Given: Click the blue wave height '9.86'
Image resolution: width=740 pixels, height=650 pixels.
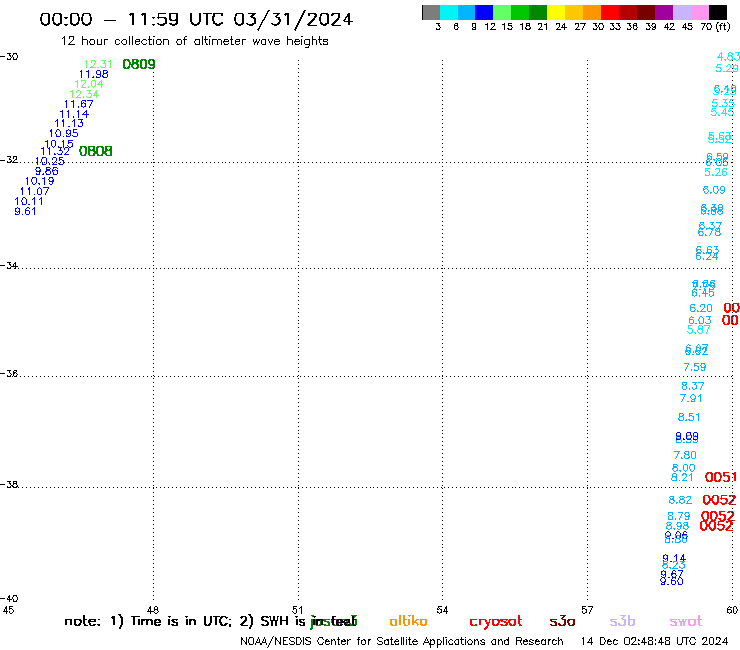Looking at the screenshot, I should click(47, 171).
